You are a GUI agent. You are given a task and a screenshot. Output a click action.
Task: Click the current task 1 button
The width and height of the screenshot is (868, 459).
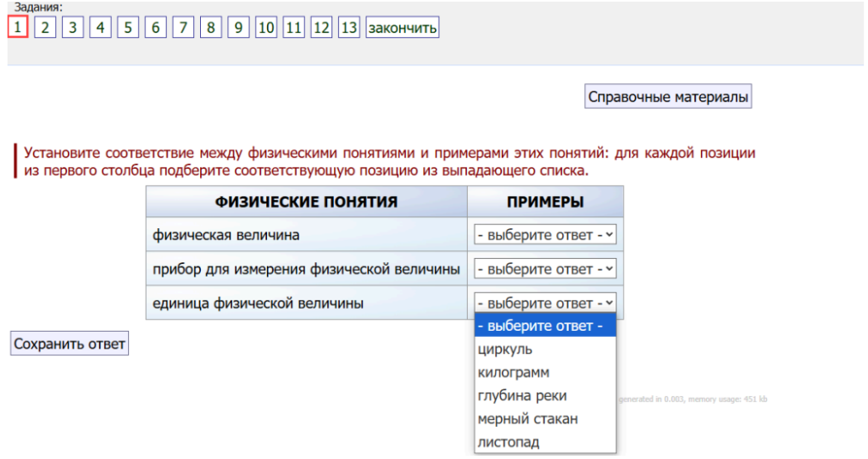coord(18,28)
